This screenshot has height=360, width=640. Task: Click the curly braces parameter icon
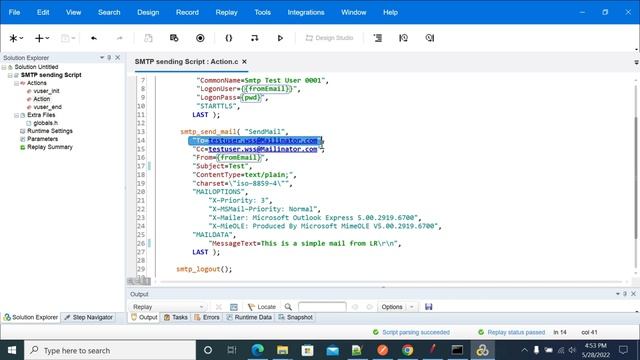pyautogui.click(x=229, y=38)
